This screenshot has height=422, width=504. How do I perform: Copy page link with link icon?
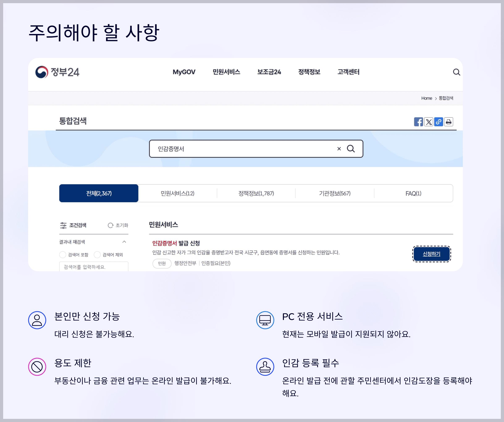point(438,122)
